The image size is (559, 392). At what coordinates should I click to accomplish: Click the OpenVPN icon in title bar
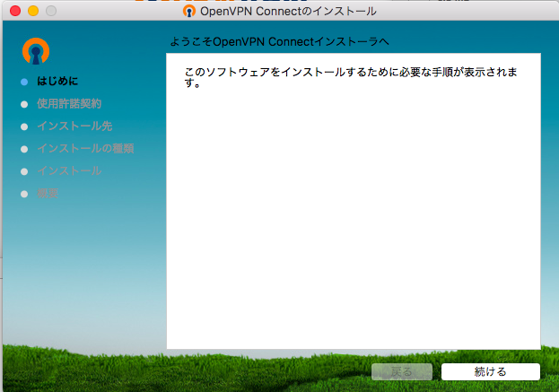tap(189, 11)
